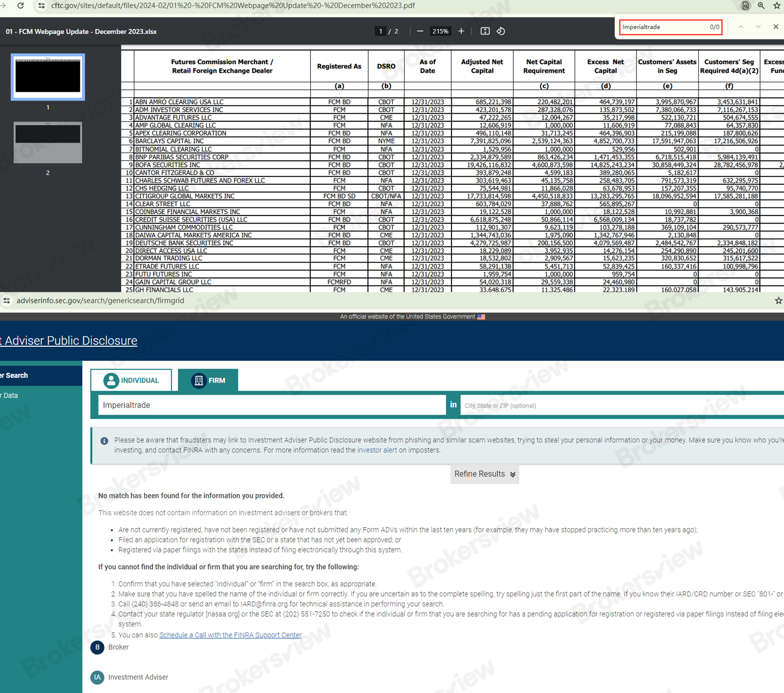Rotate the PDF document counterclockwise

[501, 31]
